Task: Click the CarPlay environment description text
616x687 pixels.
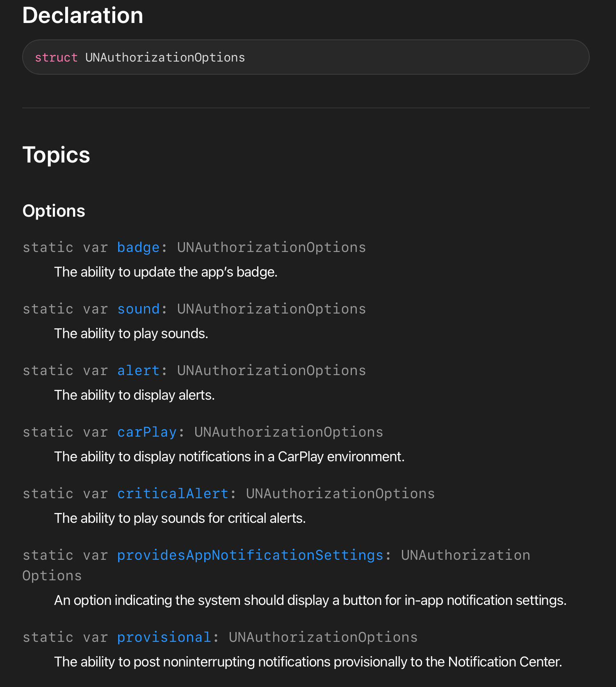Action: click(x=229, y=457)
